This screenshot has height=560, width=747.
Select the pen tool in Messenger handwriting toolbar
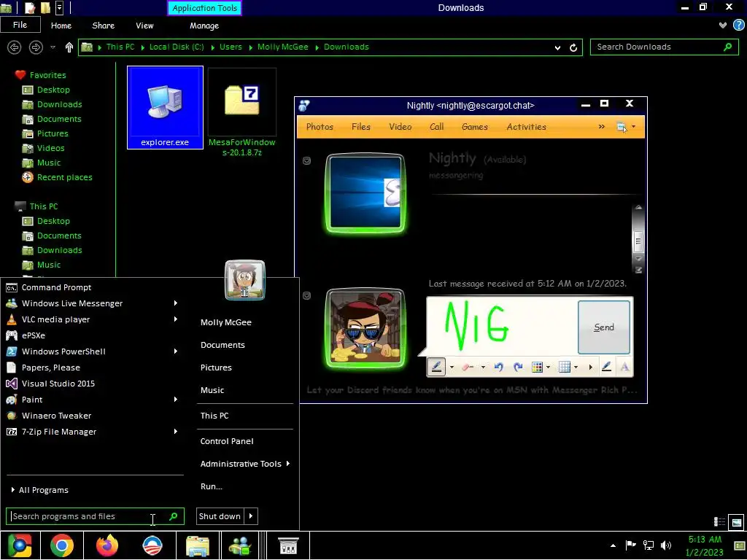pos(436,367)
